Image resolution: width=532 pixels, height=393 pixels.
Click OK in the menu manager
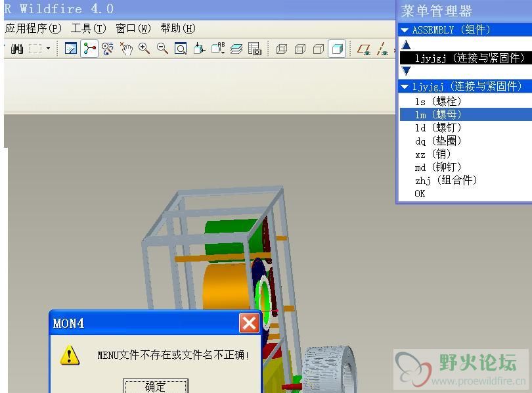[465, 193]
